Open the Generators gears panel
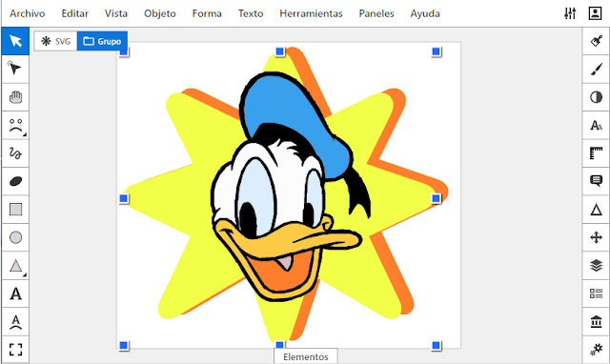Image resolution: width=610 pixels, height=364 pixels. [596, 350]
